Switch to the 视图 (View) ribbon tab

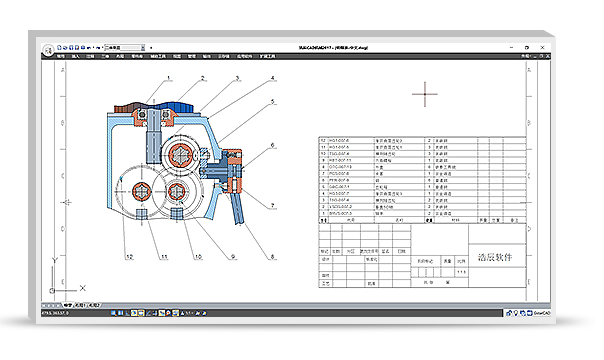pyautogui.click(x=176, y=57)
